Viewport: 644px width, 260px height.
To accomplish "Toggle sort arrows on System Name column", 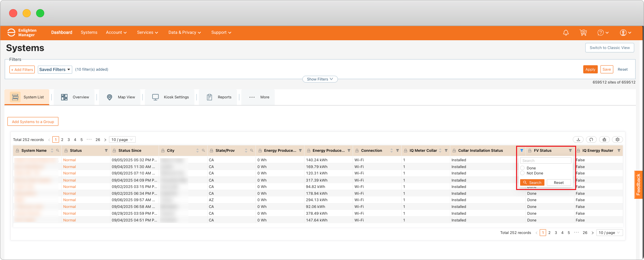I will coord(52,150).
